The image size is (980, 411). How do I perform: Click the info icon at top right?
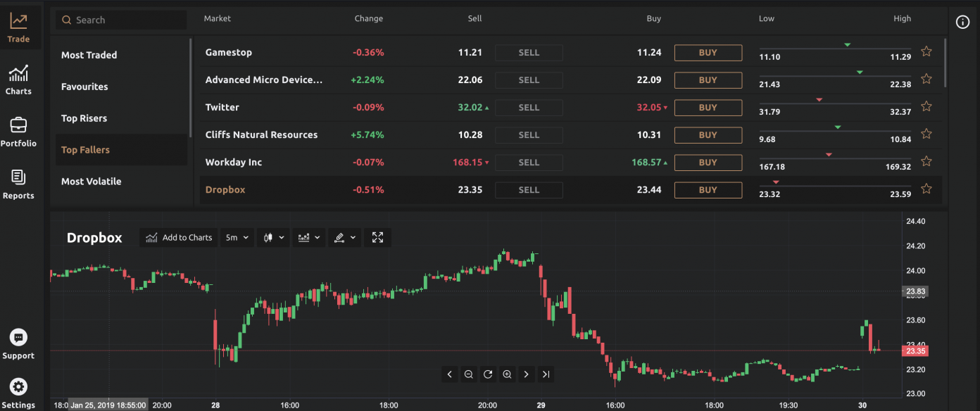click(962, 22)
